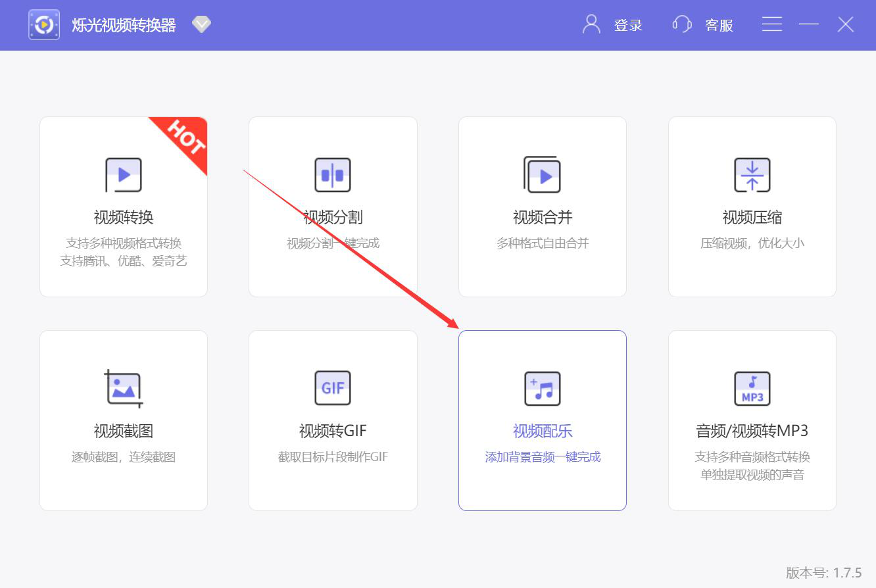Click the 登录 login text

[x=628, y=26]
